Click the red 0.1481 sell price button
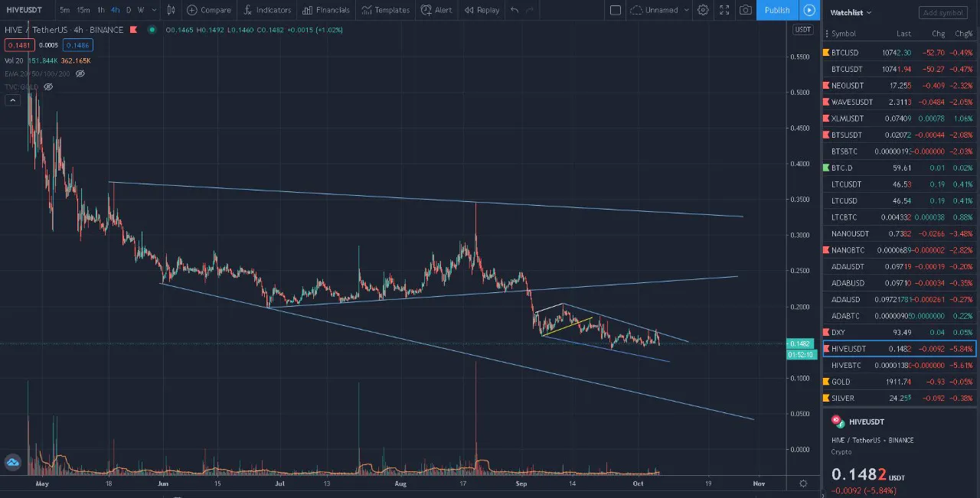This screenshot has height=498, width=980. point(18,45)
